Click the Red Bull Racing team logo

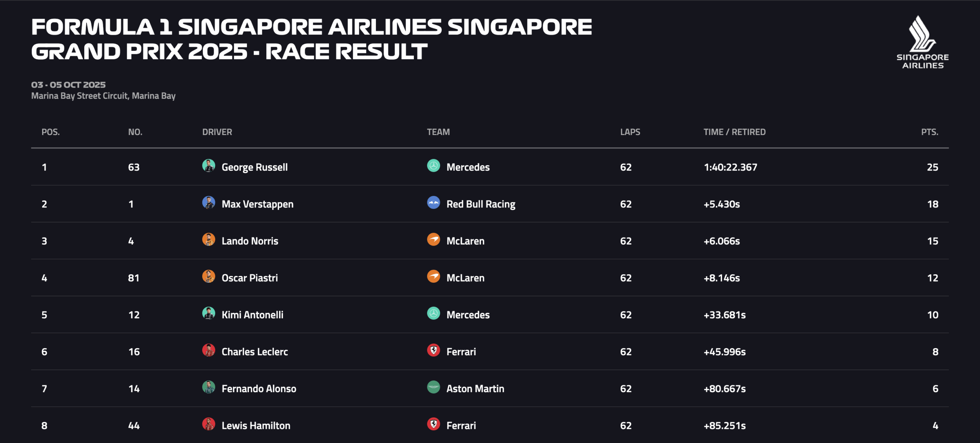433,203
